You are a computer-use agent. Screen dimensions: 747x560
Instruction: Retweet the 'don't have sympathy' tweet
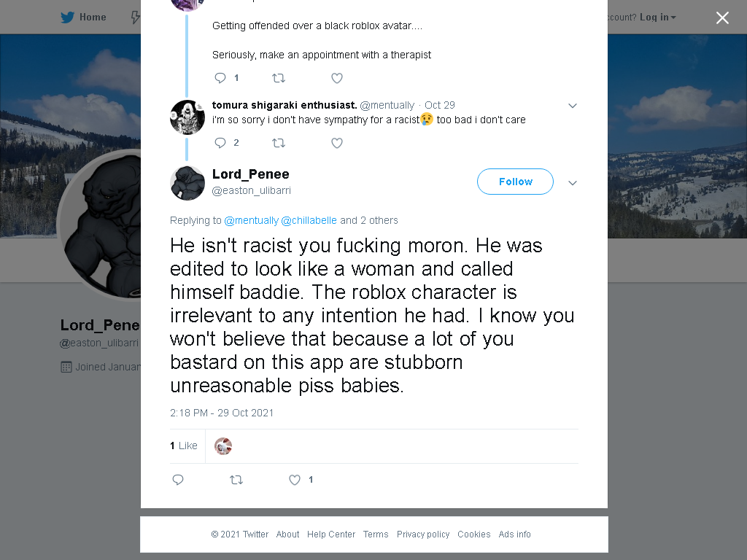tap(279, 143)
